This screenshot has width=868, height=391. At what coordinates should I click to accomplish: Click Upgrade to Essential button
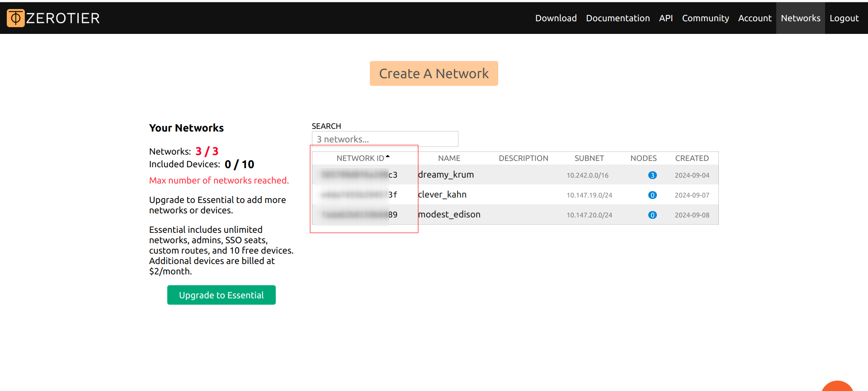[222, 295]
